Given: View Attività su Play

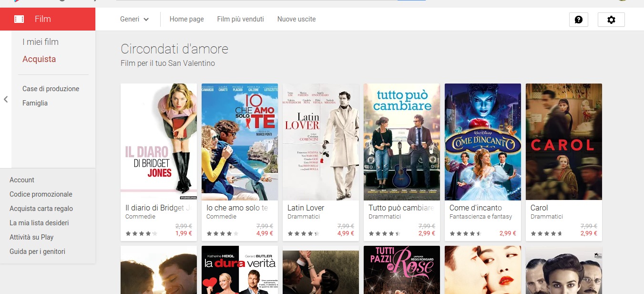Looking at the screenshot, I should [x=31, y=237].
